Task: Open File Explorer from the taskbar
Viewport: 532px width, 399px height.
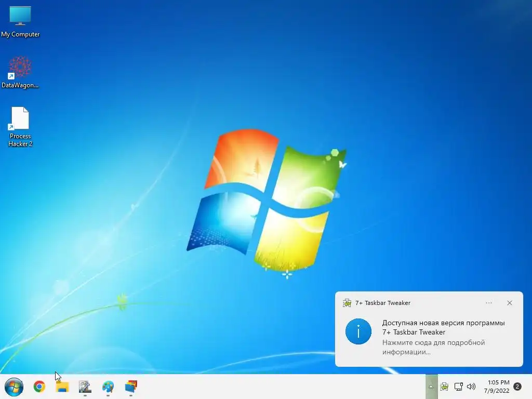Action: (x=62, y=387)
